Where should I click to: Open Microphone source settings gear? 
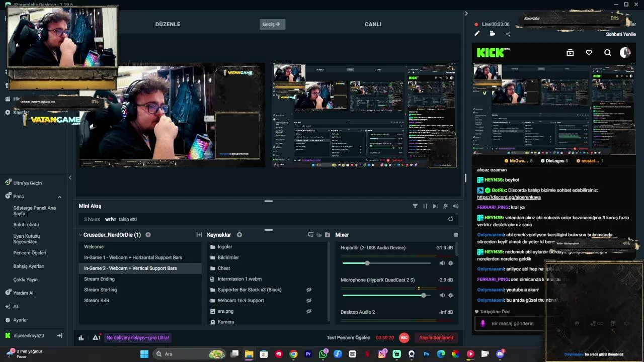450,295
